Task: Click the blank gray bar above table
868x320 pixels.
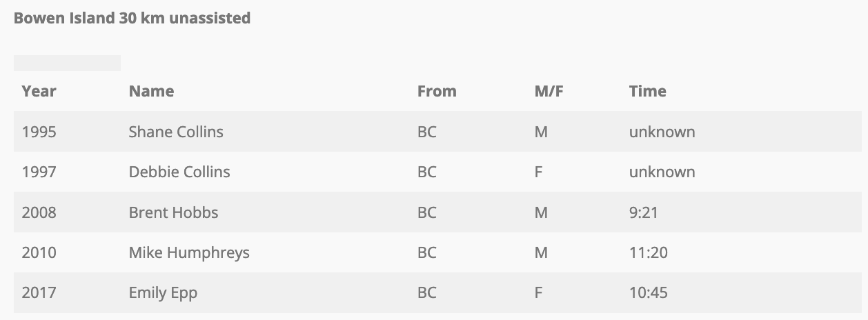Action: (67, 63)
